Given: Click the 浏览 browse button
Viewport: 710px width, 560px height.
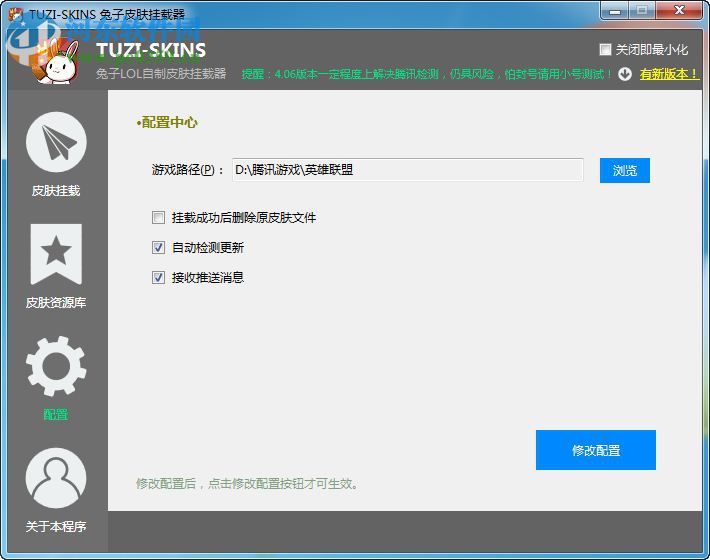Looking at the screenshot, I should point(625,171).
